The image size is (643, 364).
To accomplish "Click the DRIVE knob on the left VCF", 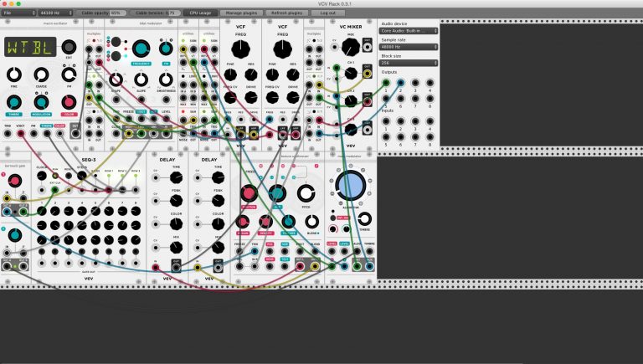I will click(x=250, y=98).
